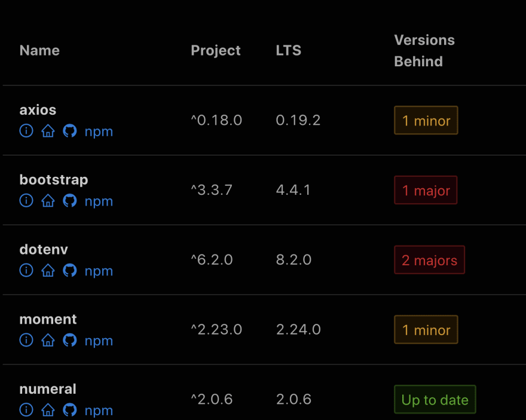Click project version ^6.2.0

[x=212, y=259]
